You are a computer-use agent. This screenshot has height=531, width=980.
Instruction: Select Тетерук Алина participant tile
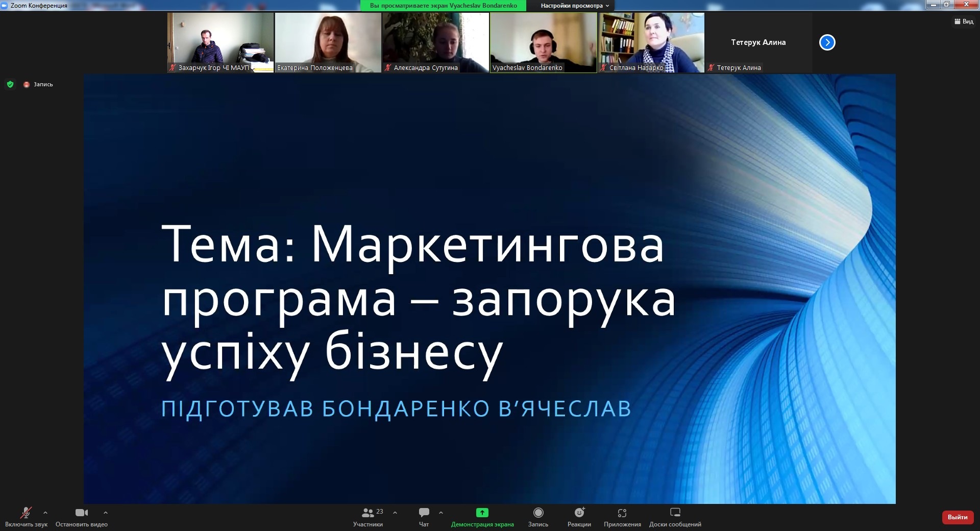tap(759, 42)
